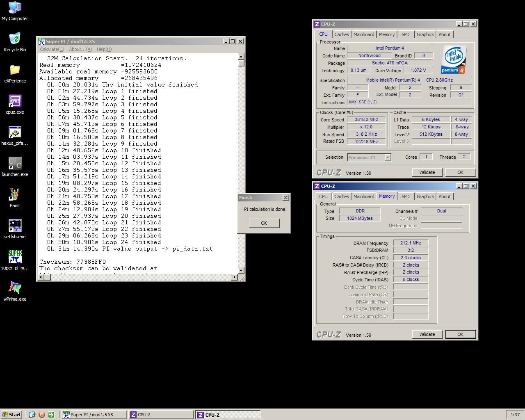Click the taskbar clock showing 1:37
The height and width of the screenshot is (420, 525).
pyautogui.click(x=515, y=415)
